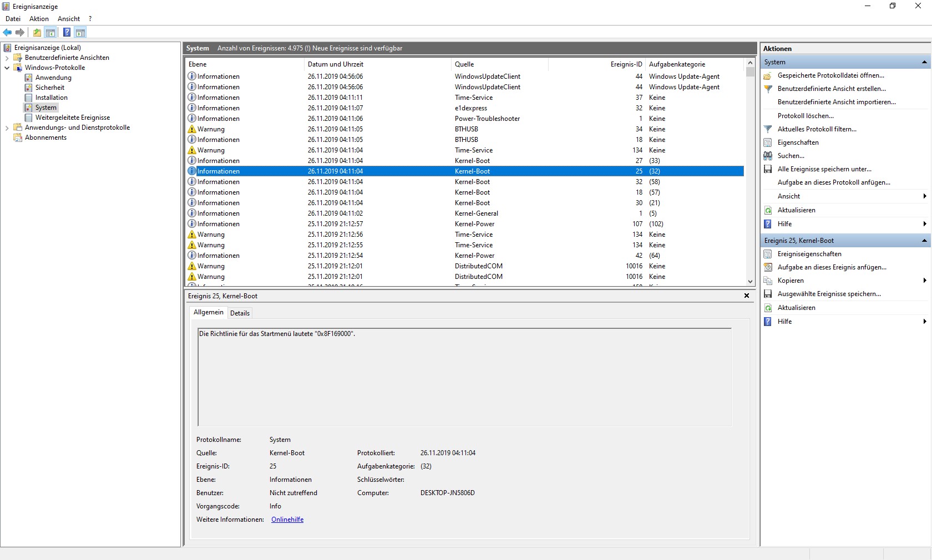932x560 pixels.
Task: Open the Help toolbar icon with question mark
Action: click(67, 32)
